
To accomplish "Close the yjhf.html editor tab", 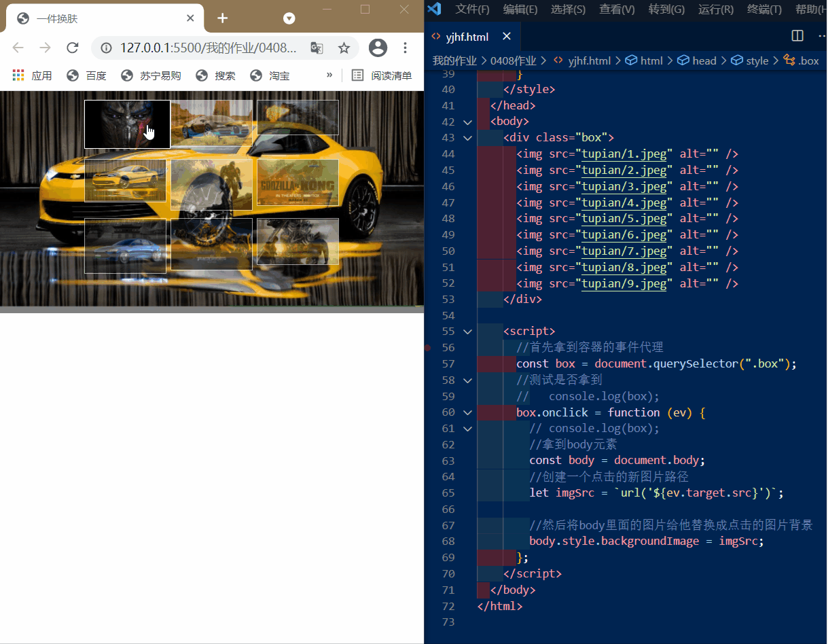I will click(x=507, y=37).
